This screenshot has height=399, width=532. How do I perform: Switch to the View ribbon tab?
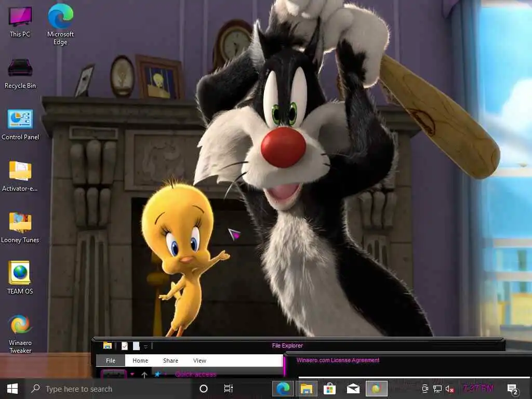coord(199,361)
